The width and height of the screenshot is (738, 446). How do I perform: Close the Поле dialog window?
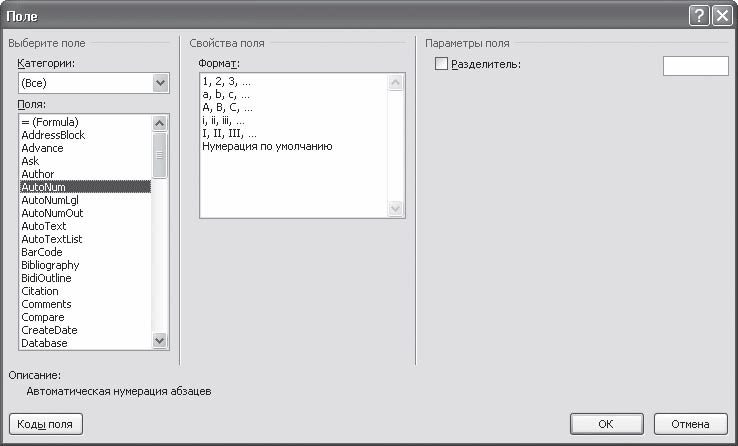coord(722,16)
